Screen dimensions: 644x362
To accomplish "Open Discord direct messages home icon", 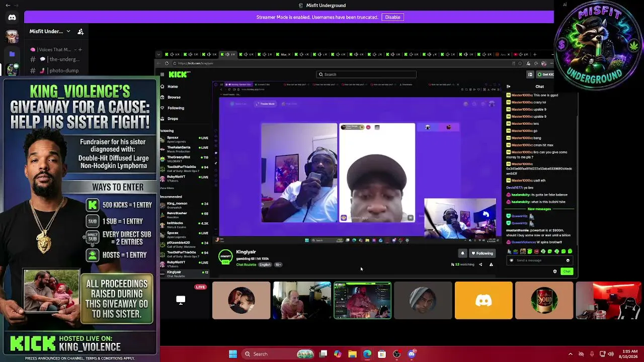I will (x=12, y=18).
